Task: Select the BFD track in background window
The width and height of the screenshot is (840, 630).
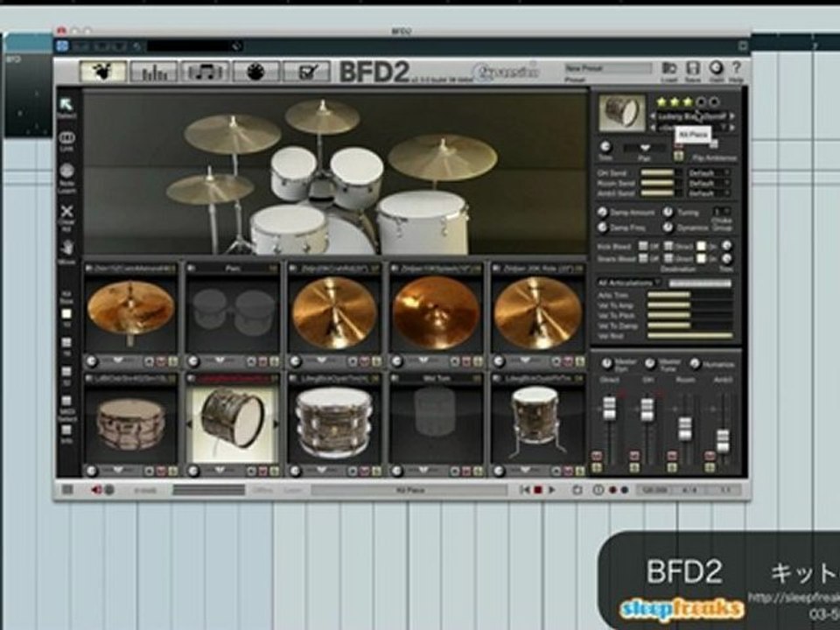Action: [x=29, y=86]
